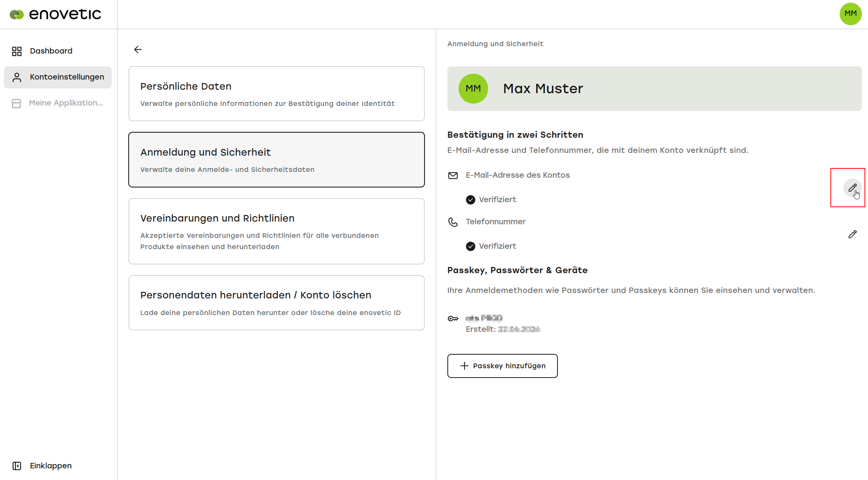Edit the account email address pencil icon
868x480 pixels.
852,188
